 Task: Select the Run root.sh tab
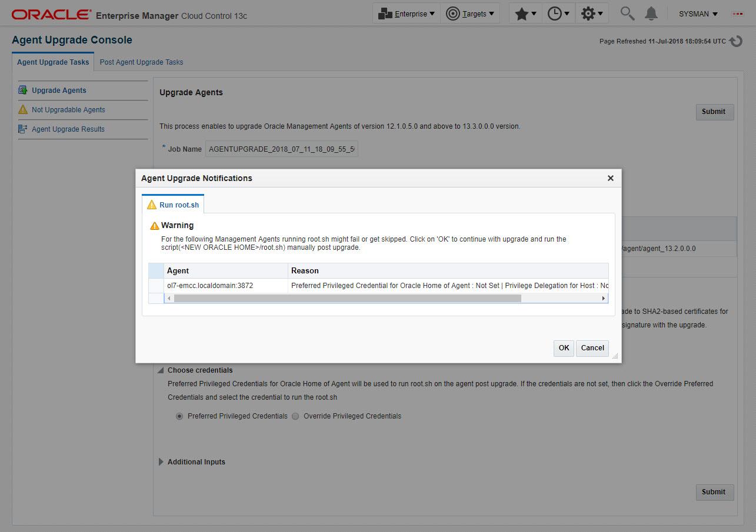(x=173, y=205)
